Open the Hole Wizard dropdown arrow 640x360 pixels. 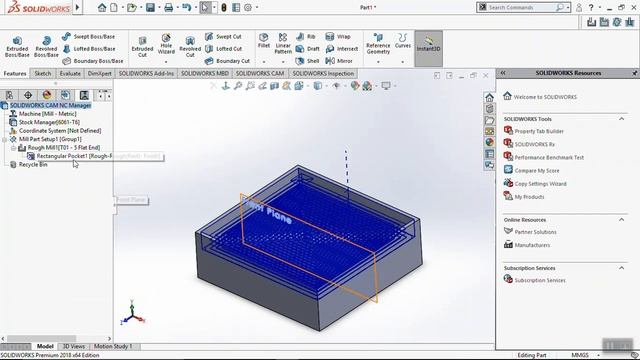(166, 62)
